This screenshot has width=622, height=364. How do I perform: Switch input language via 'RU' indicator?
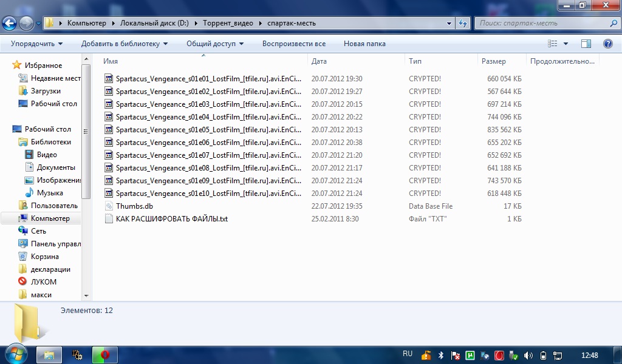coord(408,354)
